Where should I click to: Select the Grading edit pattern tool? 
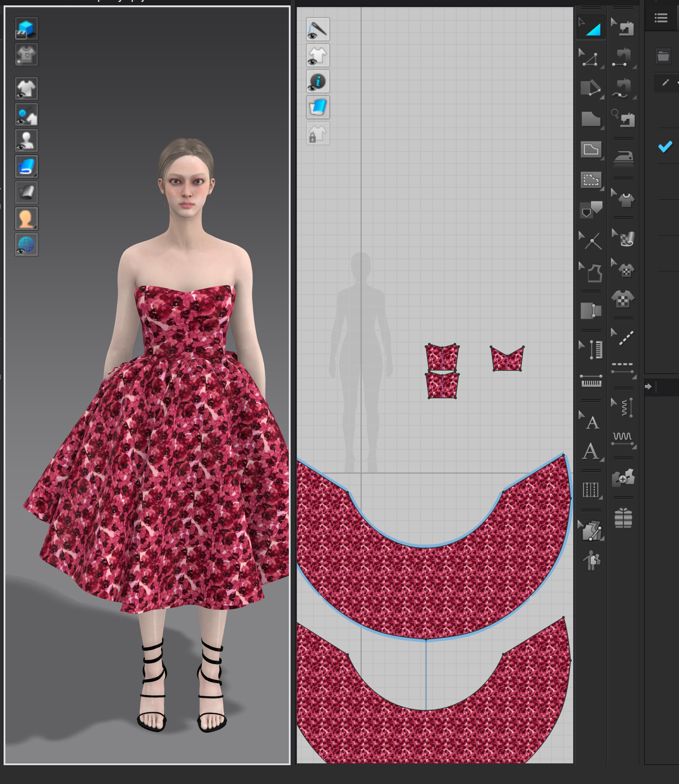click(x=591, y=530)
